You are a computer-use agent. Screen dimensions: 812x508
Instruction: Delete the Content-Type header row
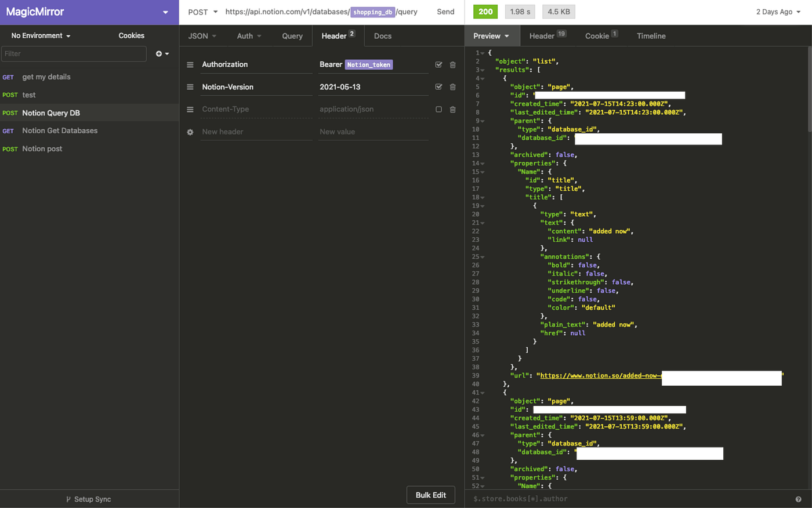click(452, 110)
